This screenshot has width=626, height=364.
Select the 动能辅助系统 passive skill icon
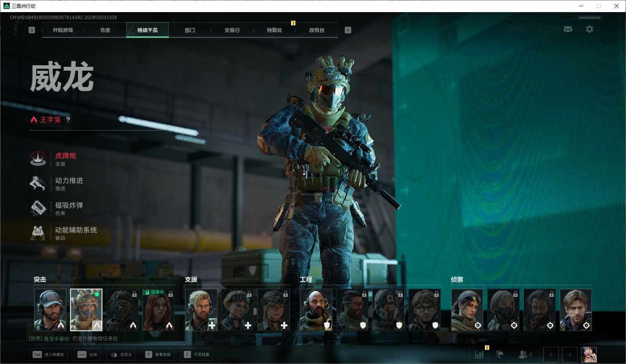pyautogui.click(x=38, y=233)
